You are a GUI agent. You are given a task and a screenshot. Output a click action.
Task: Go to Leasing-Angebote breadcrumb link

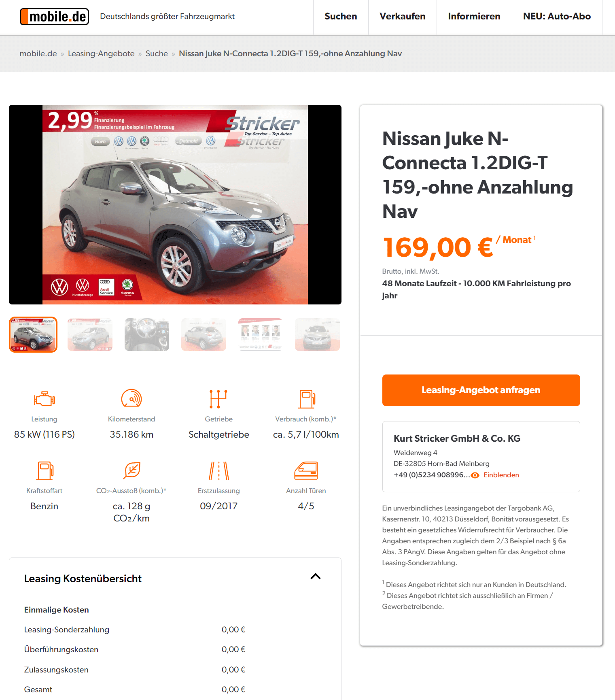pos(101,53)
